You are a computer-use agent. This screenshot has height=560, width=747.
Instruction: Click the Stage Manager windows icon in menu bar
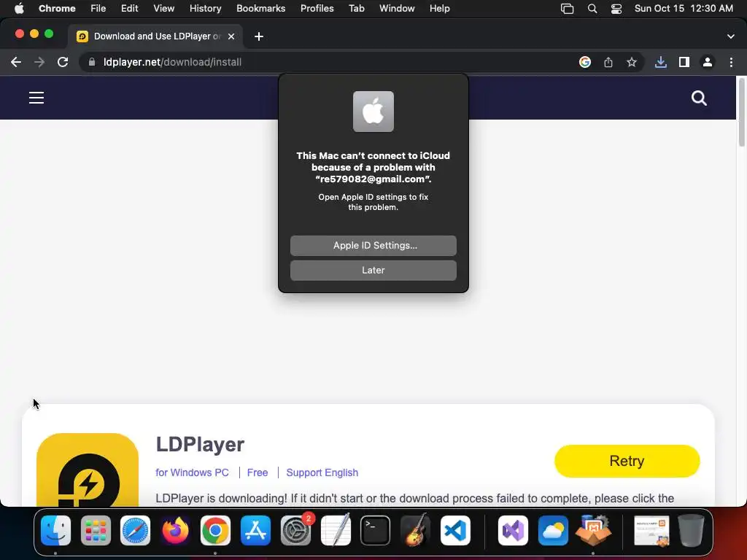(567, 9)
